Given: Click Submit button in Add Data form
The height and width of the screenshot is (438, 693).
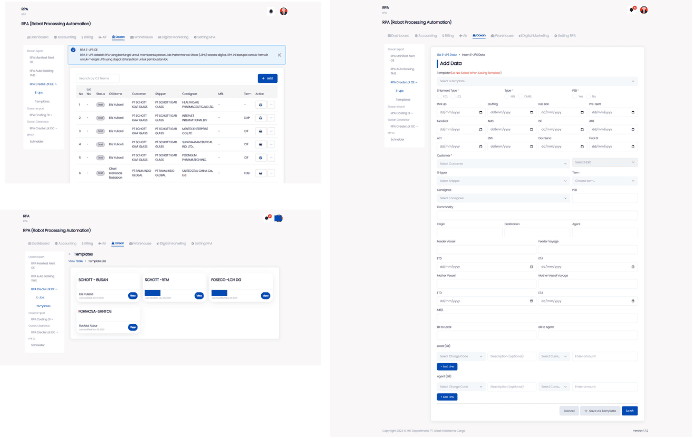Looking at the screenshot, I should (630, 411).
